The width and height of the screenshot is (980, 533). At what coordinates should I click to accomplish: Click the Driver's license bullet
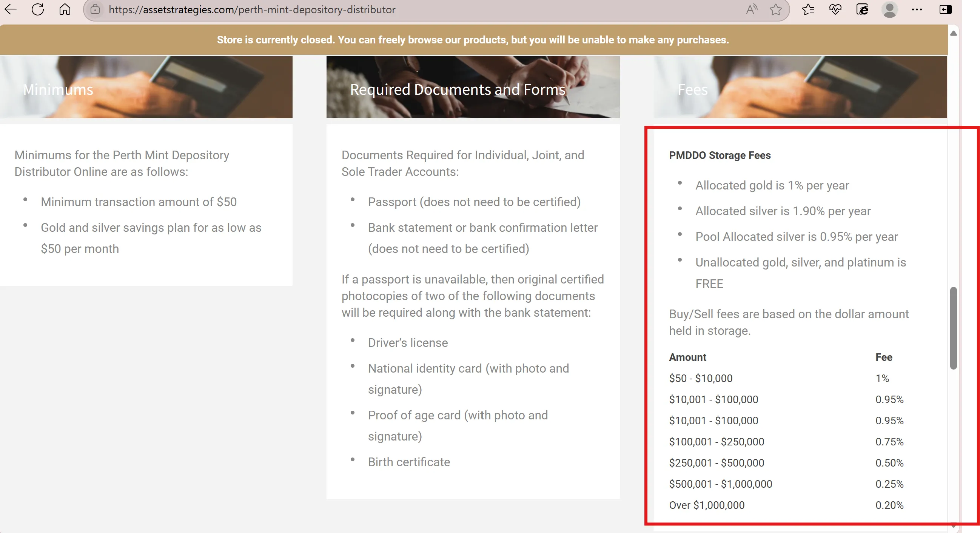click(408, 343)
